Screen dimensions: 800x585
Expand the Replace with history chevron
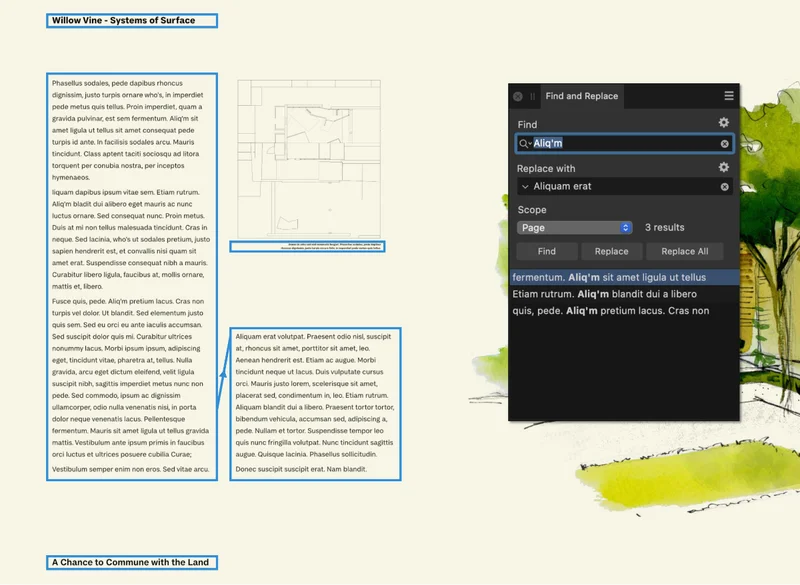coord(525,187)
